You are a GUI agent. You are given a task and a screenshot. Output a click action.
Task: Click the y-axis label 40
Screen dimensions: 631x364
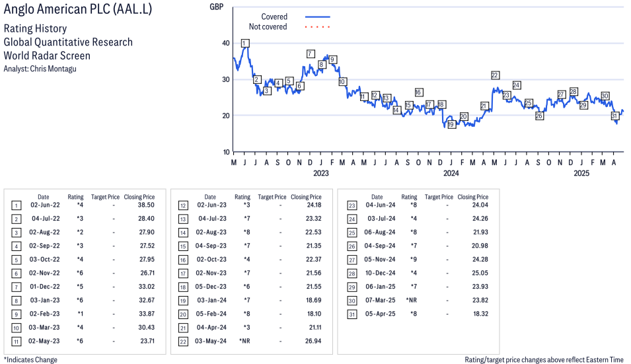coord(226,43)
